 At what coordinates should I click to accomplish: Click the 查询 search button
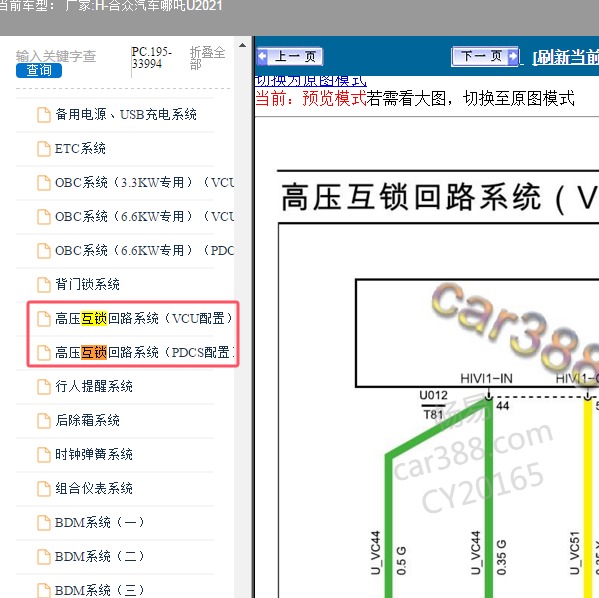click(x=39, y=70)
